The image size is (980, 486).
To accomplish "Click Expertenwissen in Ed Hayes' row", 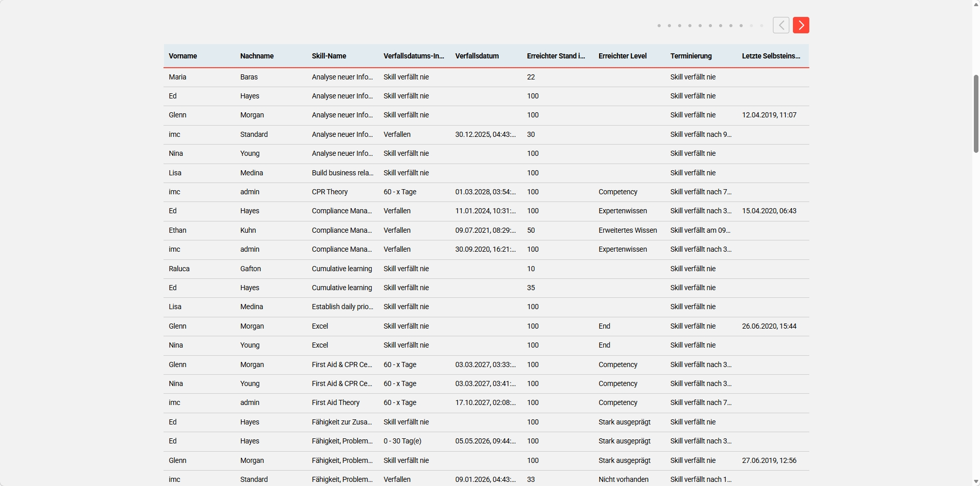I will click(x=623, y=211).
